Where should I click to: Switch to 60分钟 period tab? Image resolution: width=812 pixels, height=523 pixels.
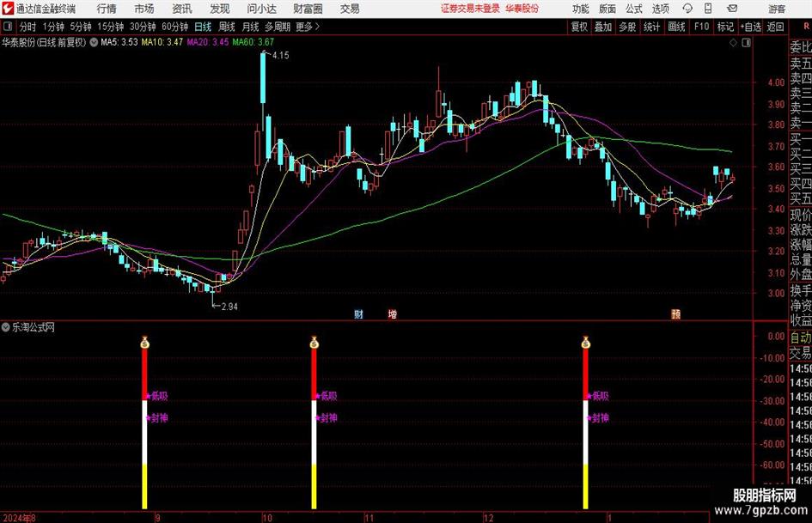pos(174,27)
